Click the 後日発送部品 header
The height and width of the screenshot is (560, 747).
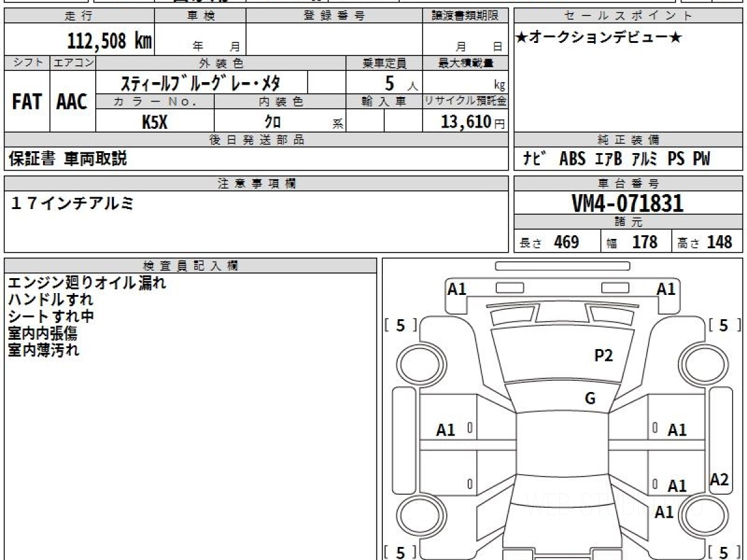(x=256, y=140)
